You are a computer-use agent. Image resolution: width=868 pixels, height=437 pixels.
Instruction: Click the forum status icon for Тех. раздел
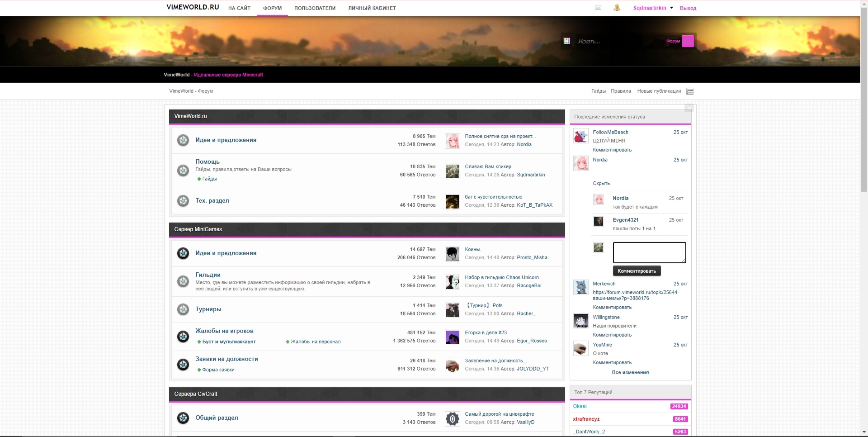point(183,201)
